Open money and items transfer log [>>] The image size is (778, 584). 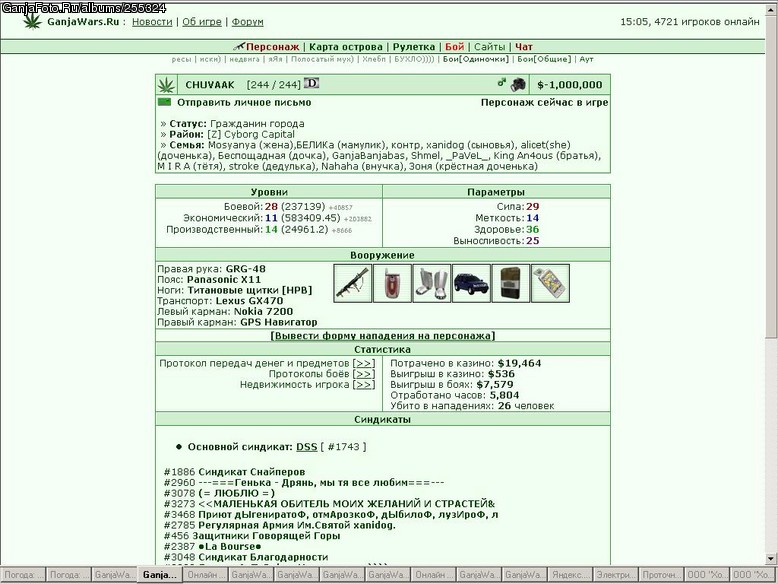click(x=364, y=363)
